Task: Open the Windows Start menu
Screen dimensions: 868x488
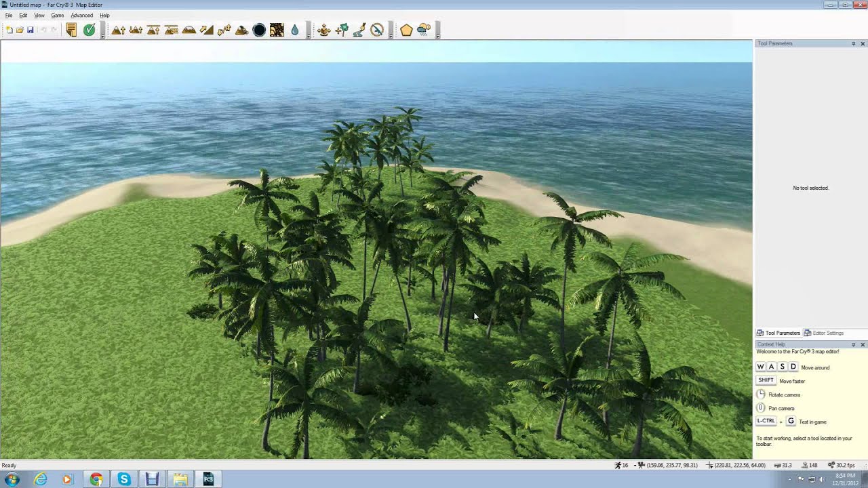Action: 12,479
